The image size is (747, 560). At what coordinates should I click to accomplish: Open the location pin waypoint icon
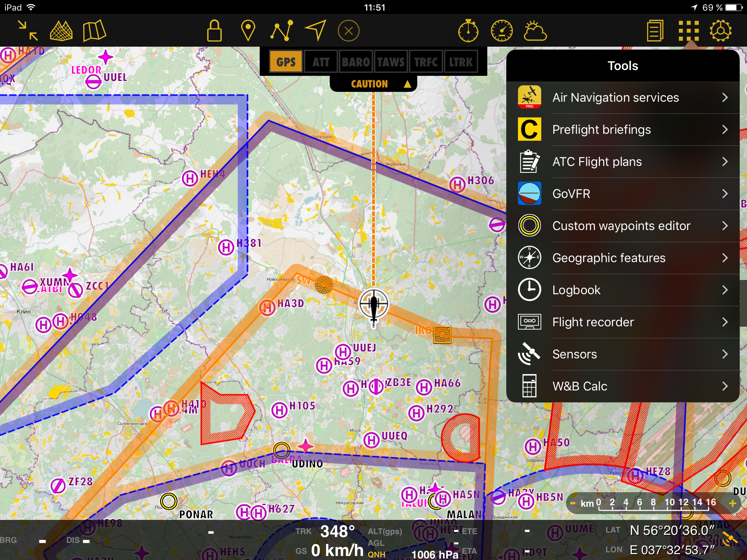pos(248,31)
